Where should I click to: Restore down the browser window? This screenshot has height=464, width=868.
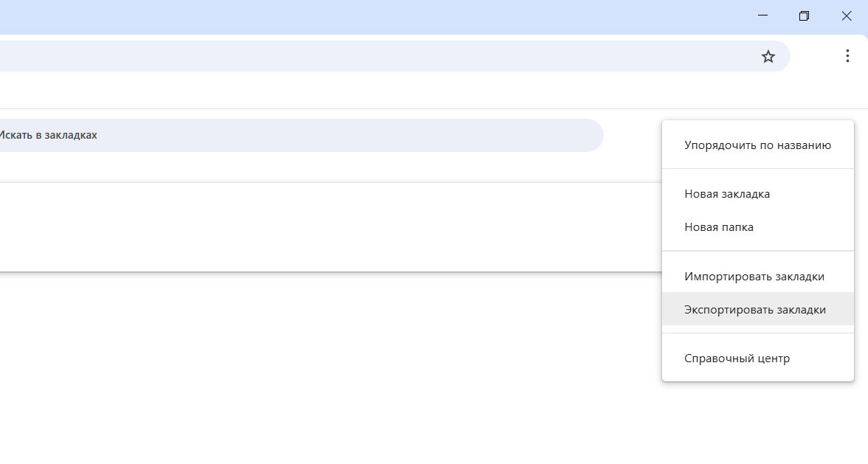point(803,15)
